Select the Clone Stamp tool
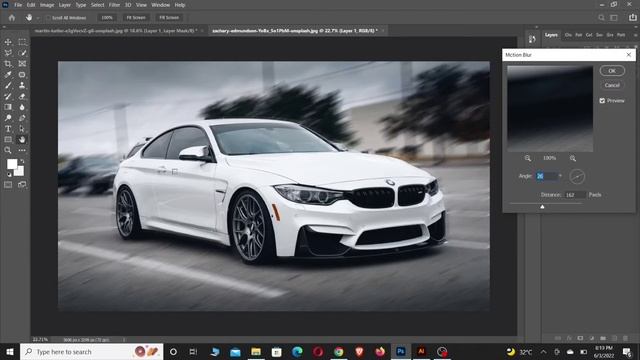640x360 pixels. point(22,86)
